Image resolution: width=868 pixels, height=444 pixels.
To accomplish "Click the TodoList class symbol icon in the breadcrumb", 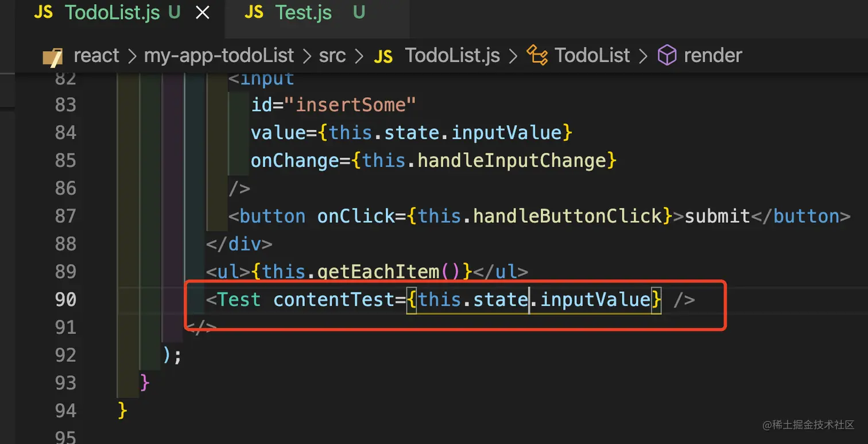I will click(x=537, y=56).
